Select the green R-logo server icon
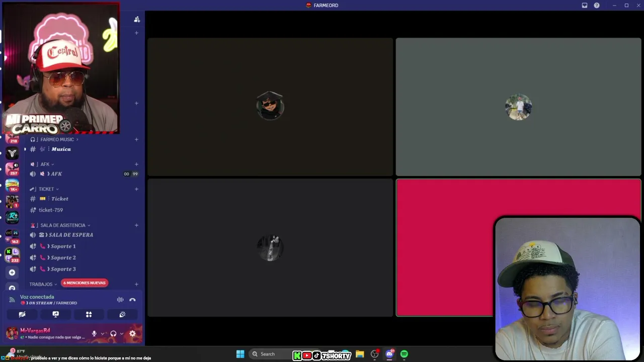This screenshot has height=362, width=644. (x=12, y=218)
